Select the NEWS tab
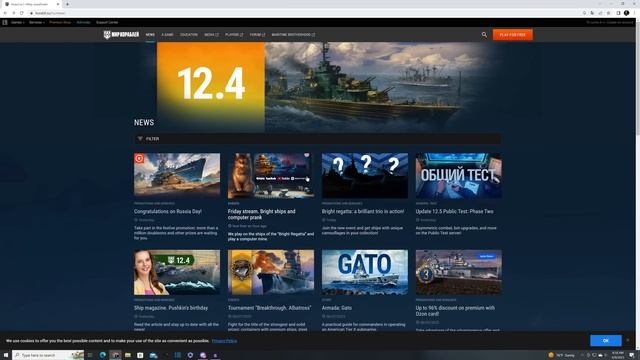 150,35
